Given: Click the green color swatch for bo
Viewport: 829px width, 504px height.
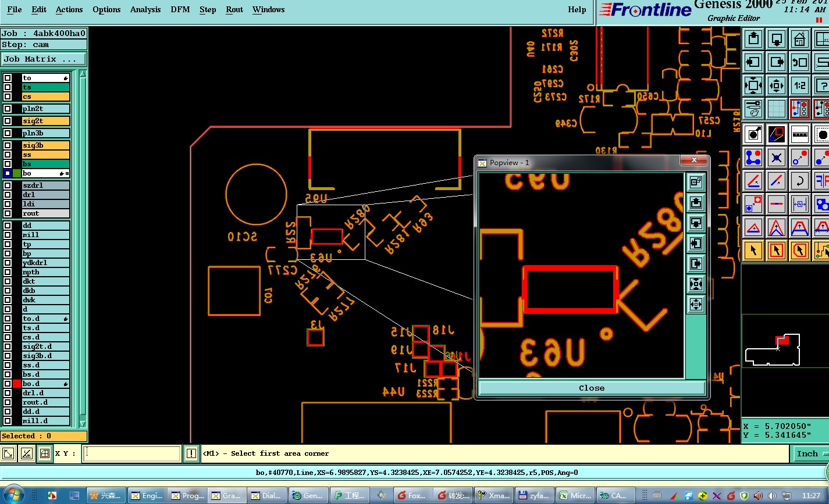Looking at the screenshot, I should tap(17, 173).
